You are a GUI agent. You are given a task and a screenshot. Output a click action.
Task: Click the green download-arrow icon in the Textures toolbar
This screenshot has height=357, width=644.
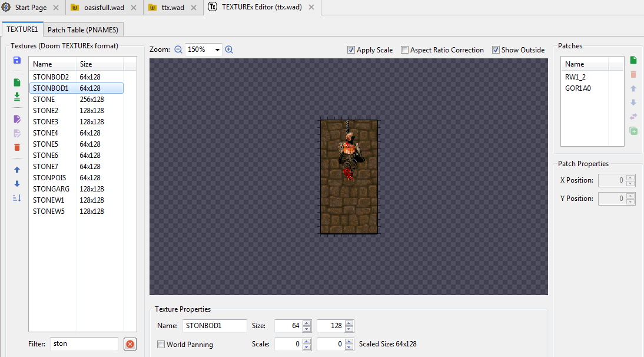pos(17,97)
